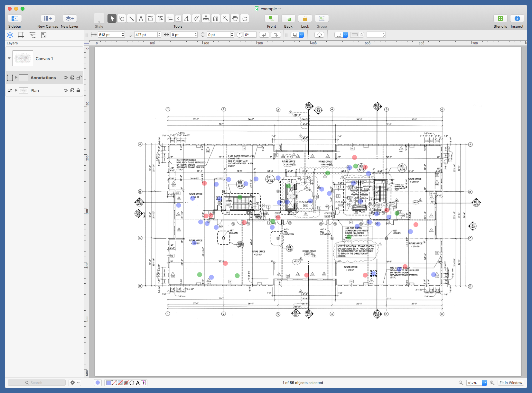The image size is (532, 393).
Task: Collapse the Canvas 1 disclosure triangle
Action: click(9, 59)
